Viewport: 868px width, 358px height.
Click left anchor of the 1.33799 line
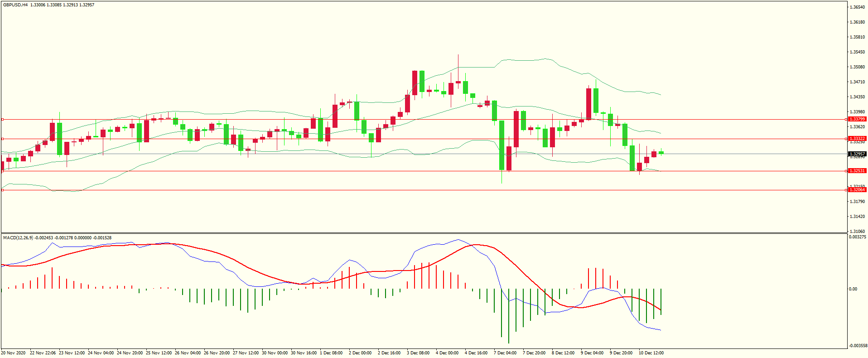pos(2,120)
